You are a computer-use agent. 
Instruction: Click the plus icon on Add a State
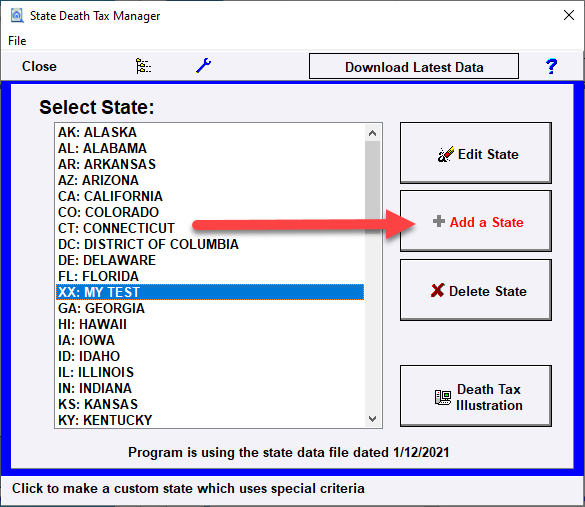click(x=439, y=221)
